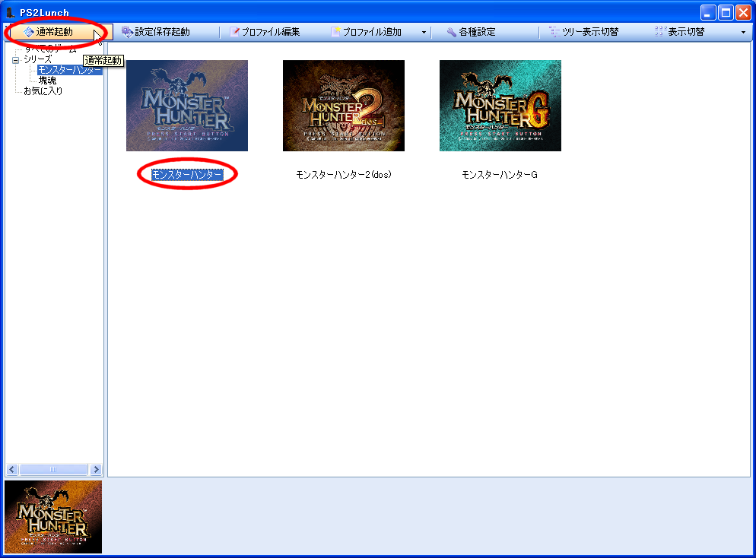Select モンスターハンター in the tree

coord(70,70)
